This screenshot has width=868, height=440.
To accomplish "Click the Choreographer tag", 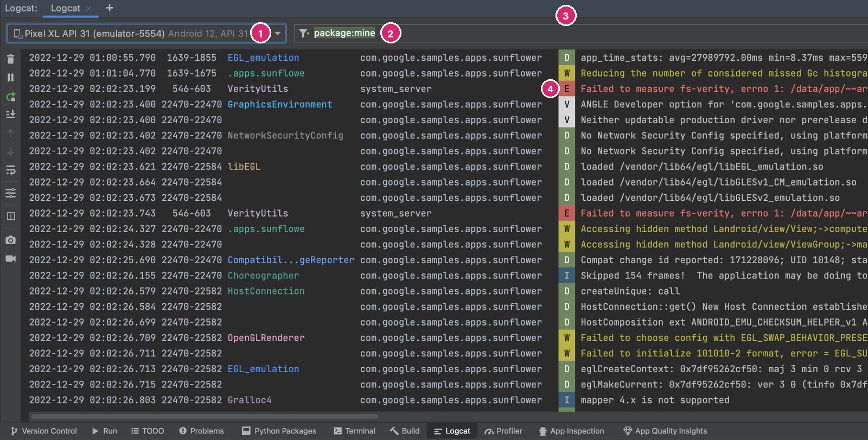I will (x=263, y=276).
